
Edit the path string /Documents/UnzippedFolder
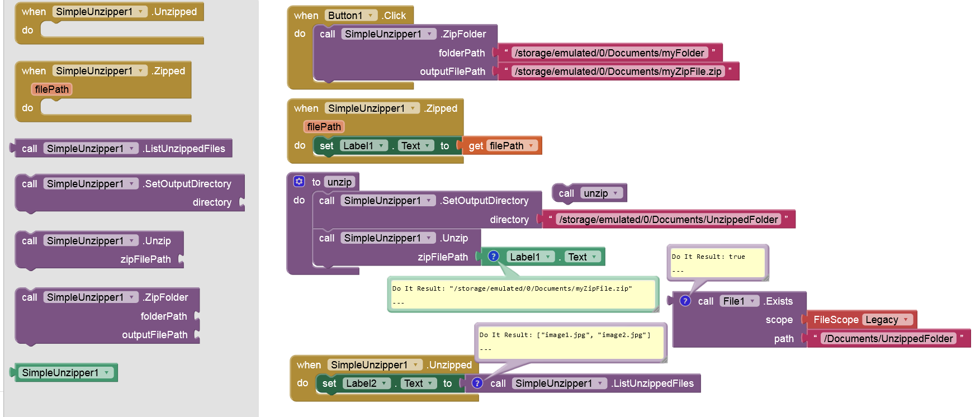coord(888,339)
